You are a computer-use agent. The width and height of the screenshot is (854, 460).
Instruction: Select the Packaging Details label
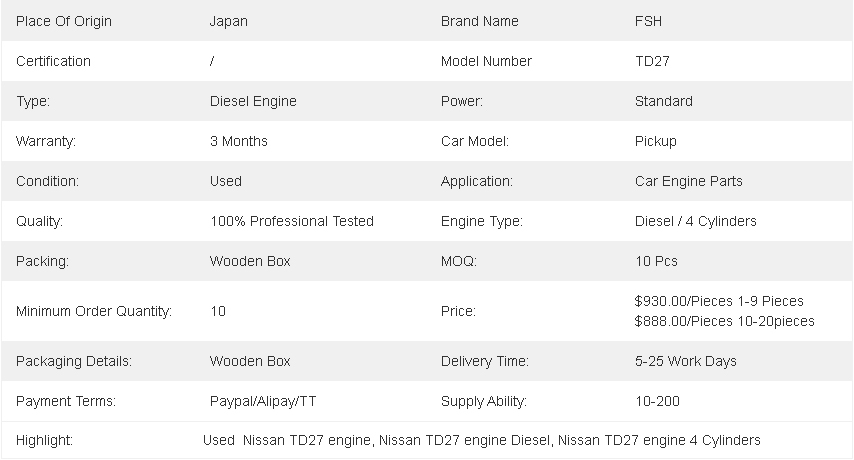pos(74,361)
